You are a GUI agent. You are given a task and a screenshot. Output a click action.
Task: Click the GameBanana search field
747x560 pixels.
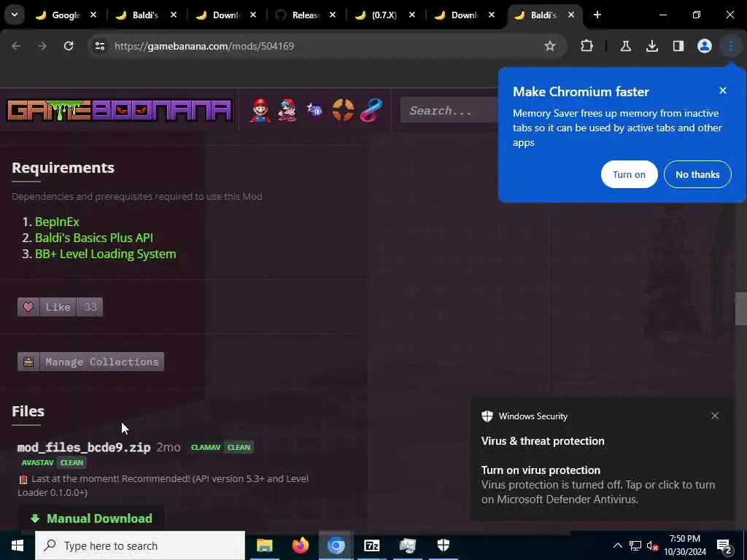coord(449,111)
